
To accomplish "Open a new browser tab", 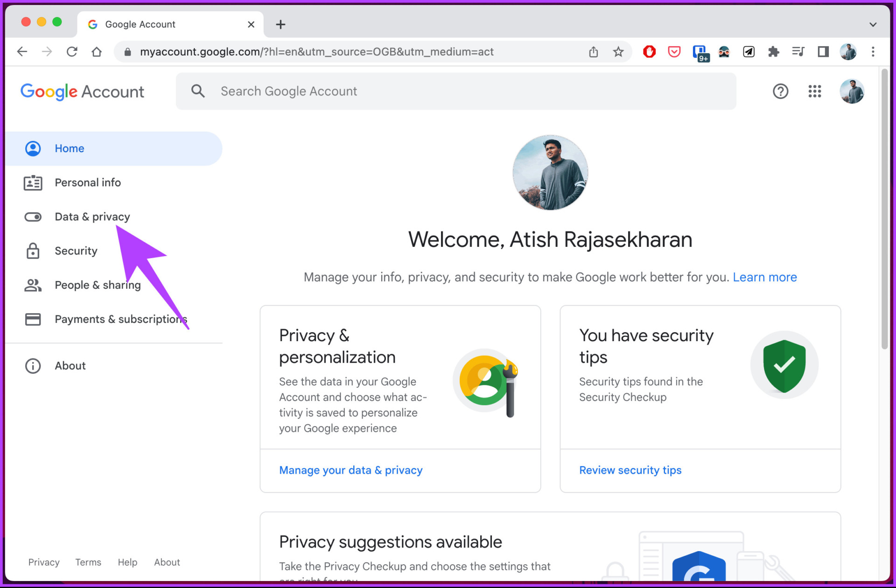I will 280,24.
